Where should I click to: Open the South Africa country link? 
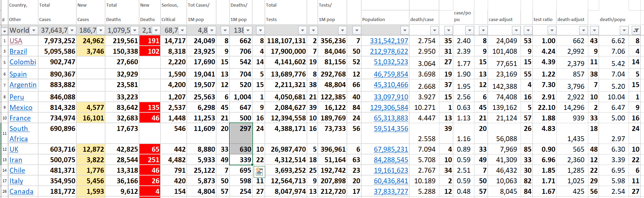[x=19, y=133]
